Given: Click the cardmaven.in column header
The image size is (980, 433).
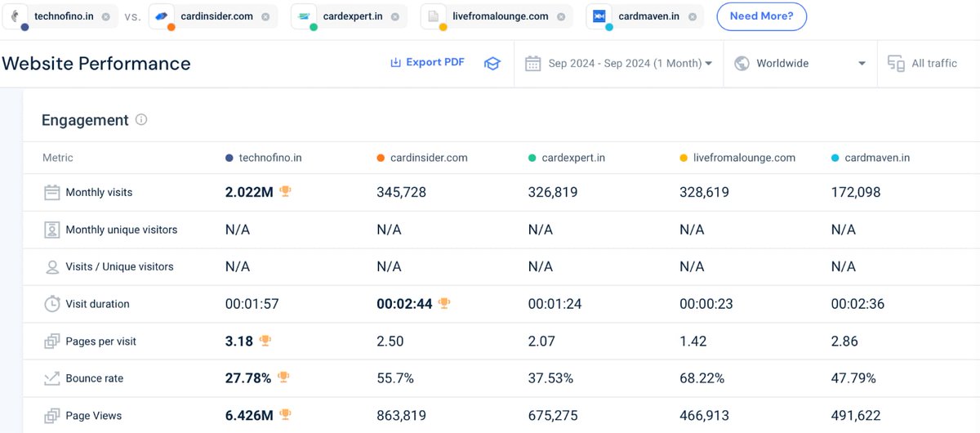Looking at the screenshot, I should (871, 158).
